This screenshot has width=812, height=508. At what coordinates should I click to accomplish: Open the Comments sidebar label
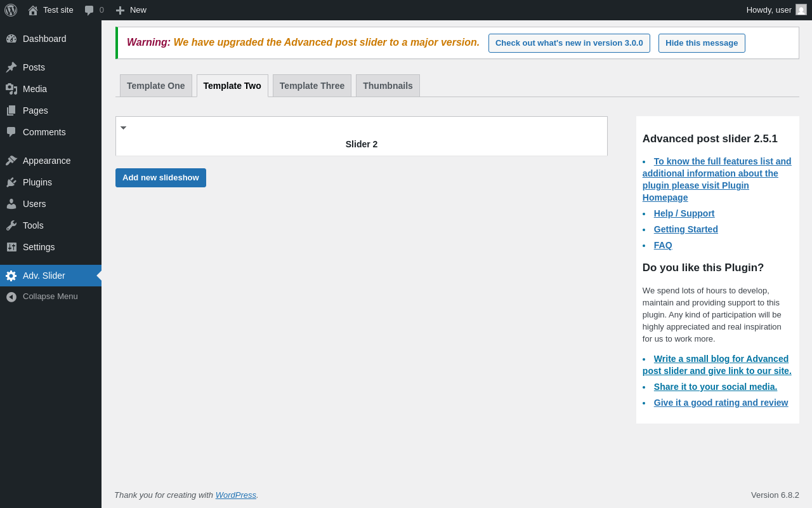(x=44, y=132)
